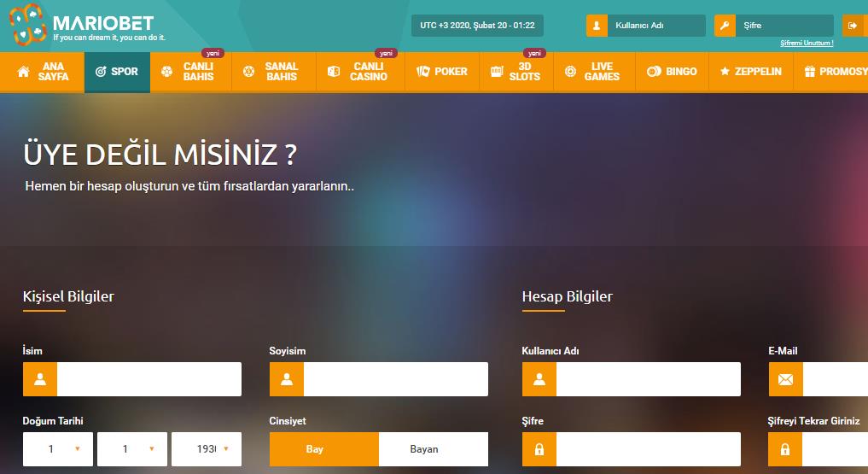Open the Bingo menu item
Image resolution: width=868 pixels, height=474 pixels.
coord(672,72)
